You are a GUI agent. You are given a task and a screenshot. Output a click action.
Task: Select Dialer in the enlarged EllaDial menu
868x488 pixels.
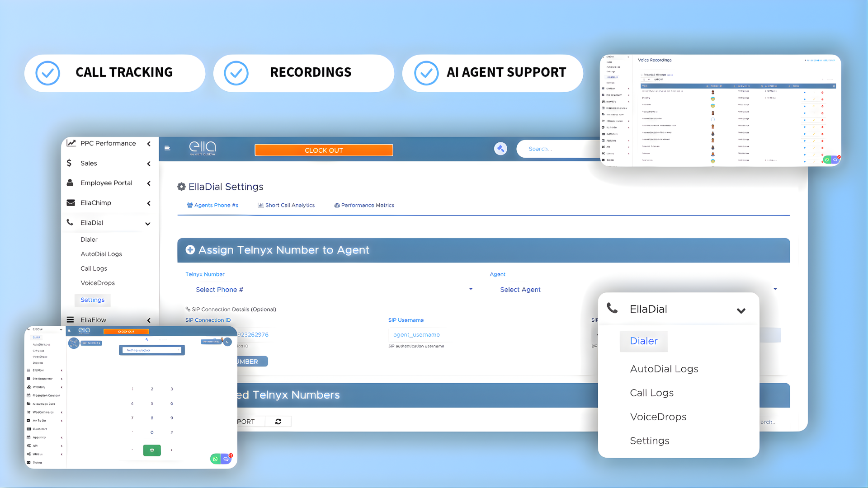[x=643, y=341]
